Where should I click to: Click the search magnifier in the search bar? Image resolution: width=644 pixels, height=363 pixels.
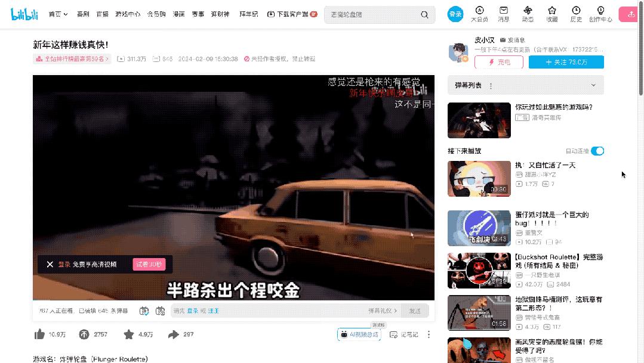click(x=424, y=14)
